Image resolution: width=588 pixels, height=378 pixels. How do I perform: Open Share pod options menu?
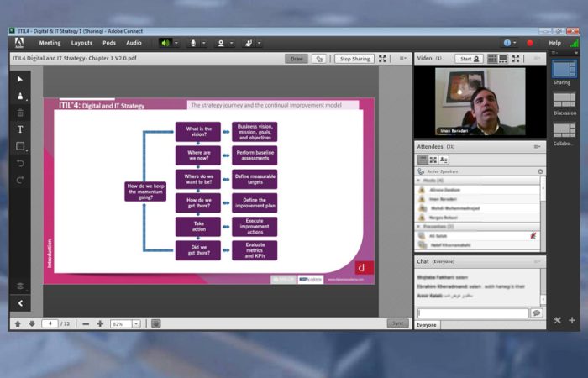(402, 59)
